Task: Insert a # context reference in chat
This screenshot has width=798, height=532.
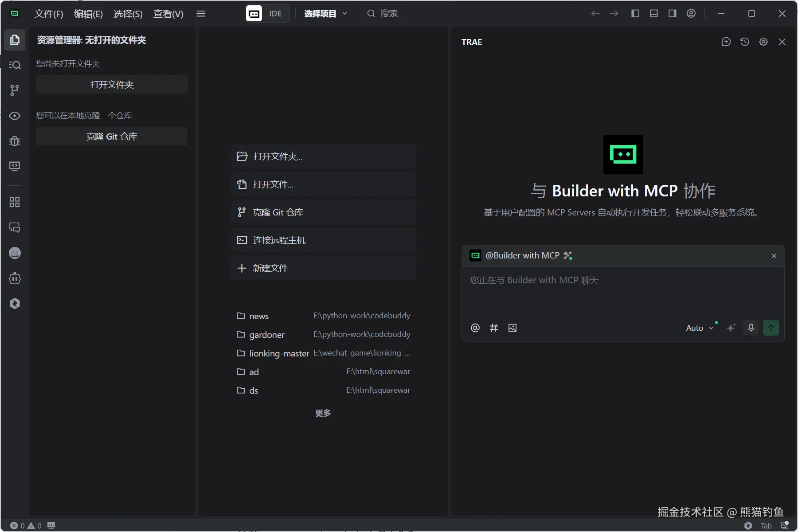Action: click(494, 328)
